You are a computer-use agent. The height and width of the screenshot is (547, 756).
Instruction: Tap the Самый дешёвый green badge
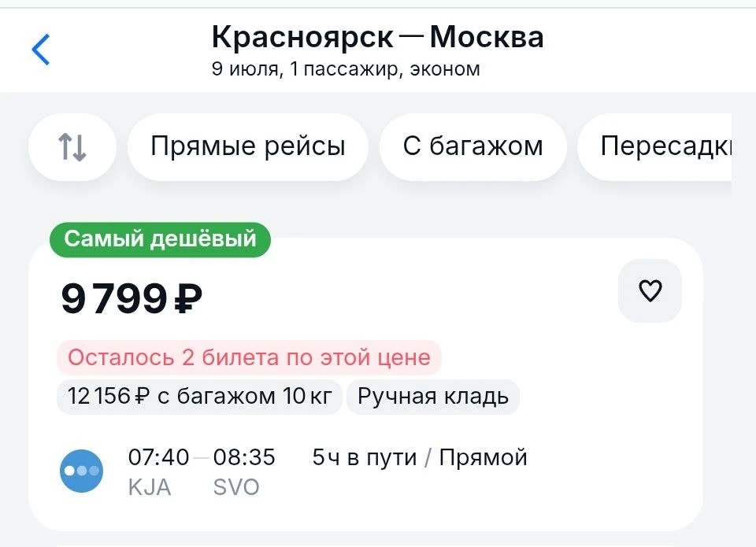coord(160,239)
